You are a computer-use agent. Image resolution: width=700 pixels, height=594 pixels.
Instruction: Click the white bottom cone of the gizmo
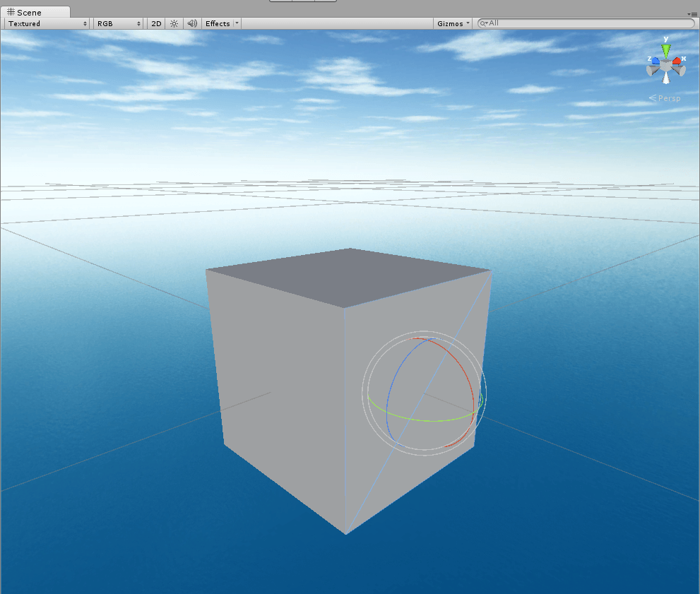pyautogui.click(x=665, y=78)
